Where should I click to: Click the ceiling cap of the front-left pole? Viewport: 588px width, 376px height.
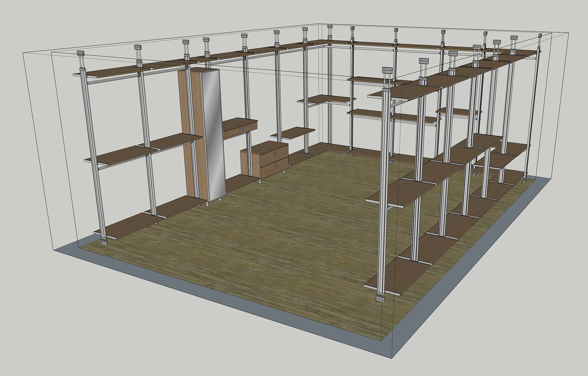click(x=81, y=53)
